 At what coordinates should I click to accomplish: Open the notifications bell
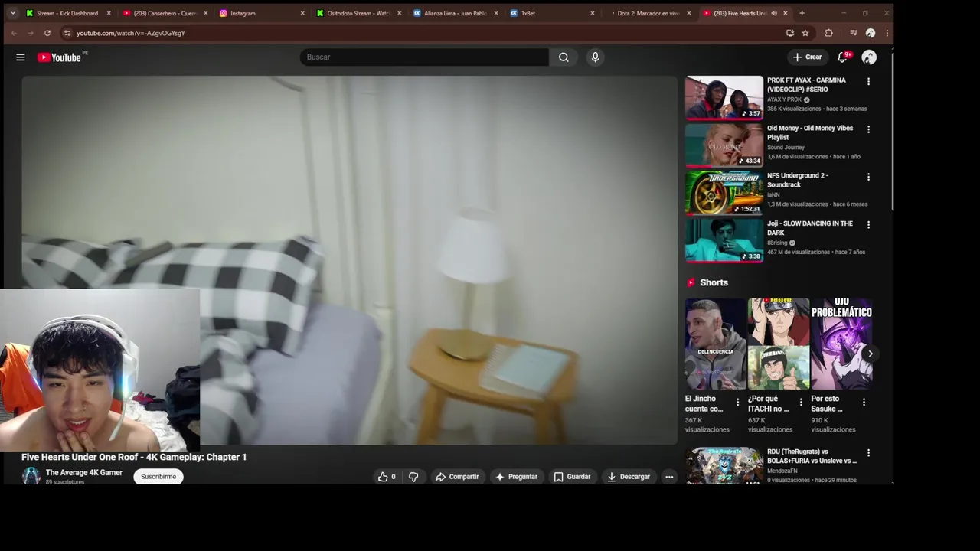tap(842, 57)
